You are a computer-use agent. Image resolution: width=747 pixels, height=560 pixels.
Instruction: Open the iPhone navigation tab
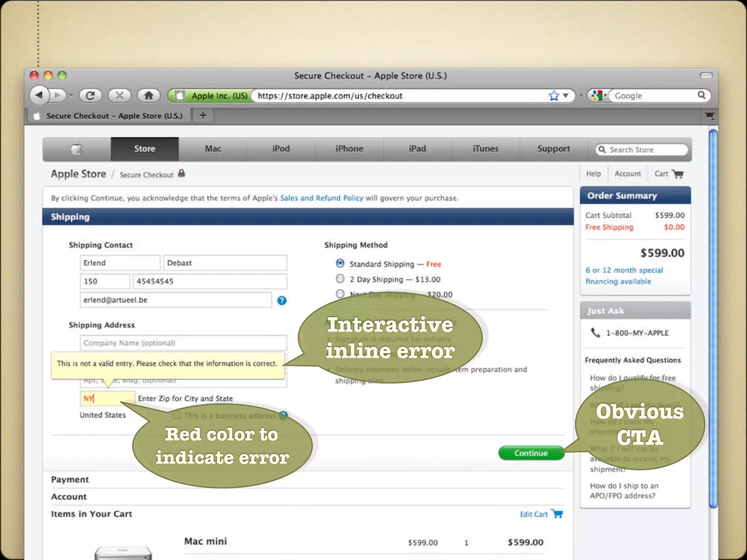[349, 149]
